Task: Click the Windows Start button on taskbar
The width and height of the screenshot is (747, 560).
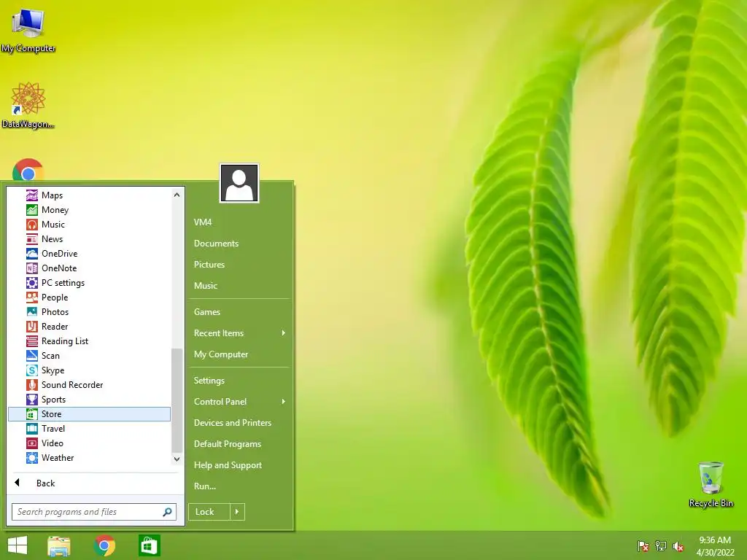Action: [18, 545]
